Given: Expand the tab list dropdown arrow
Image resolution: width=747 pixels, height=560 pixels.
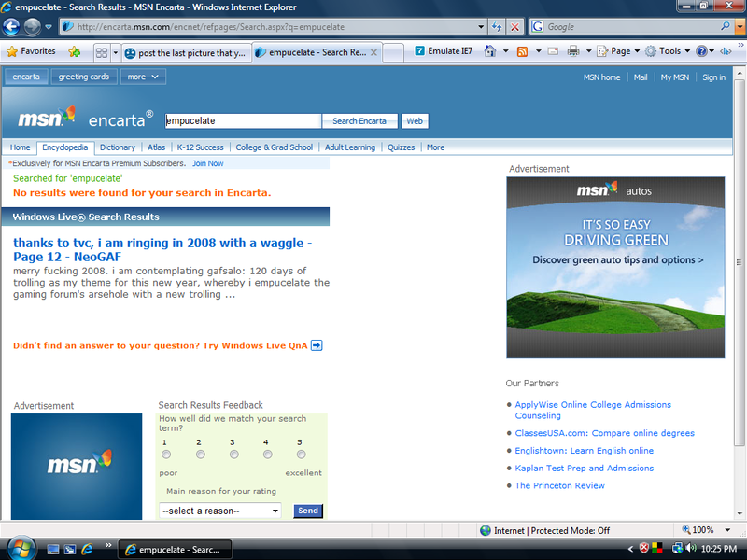Looking at the screenshot, I should 115,52.
